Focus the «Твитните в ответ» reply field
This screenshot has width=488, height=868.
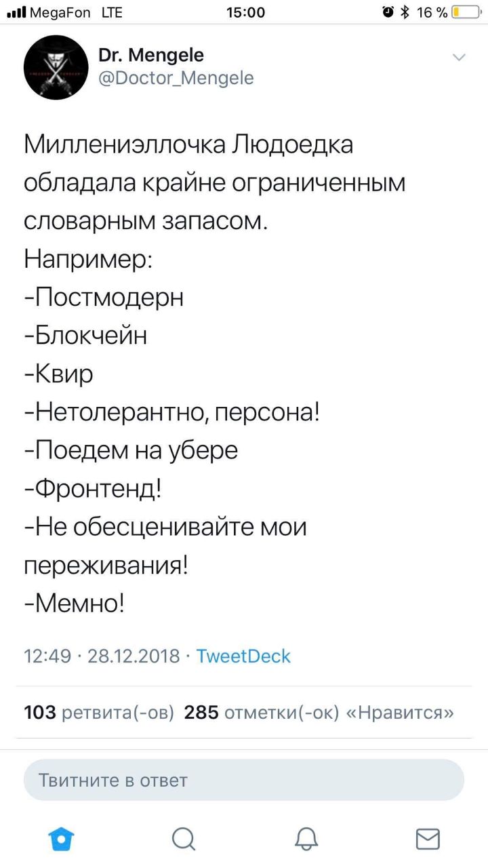coord(244,780)
